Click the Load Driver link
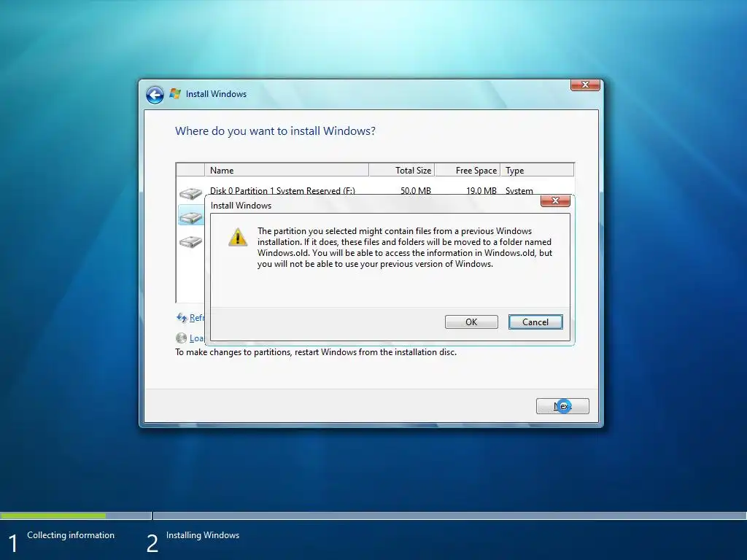Image resolution: width=747 pixels, height=560 pixels. point(197,338)
